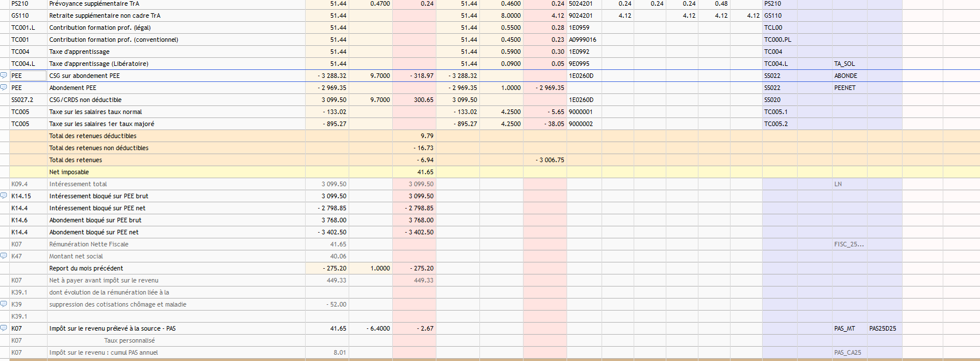Select 'Taxe sur les salaires 1er taux majoré'
The image size is (980, 361).
coord(101,124)
